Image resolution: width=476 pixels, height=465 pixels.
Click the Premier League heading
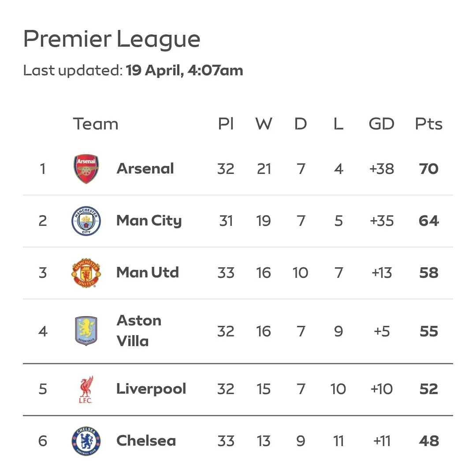click(112, 39)
